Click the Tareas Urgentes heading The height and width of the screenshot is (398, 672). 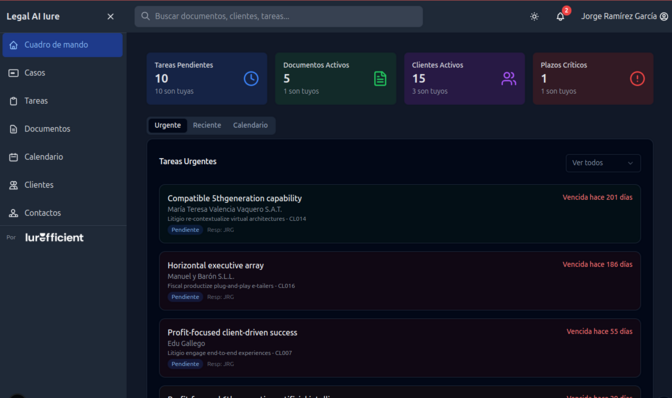pos(188,161)
